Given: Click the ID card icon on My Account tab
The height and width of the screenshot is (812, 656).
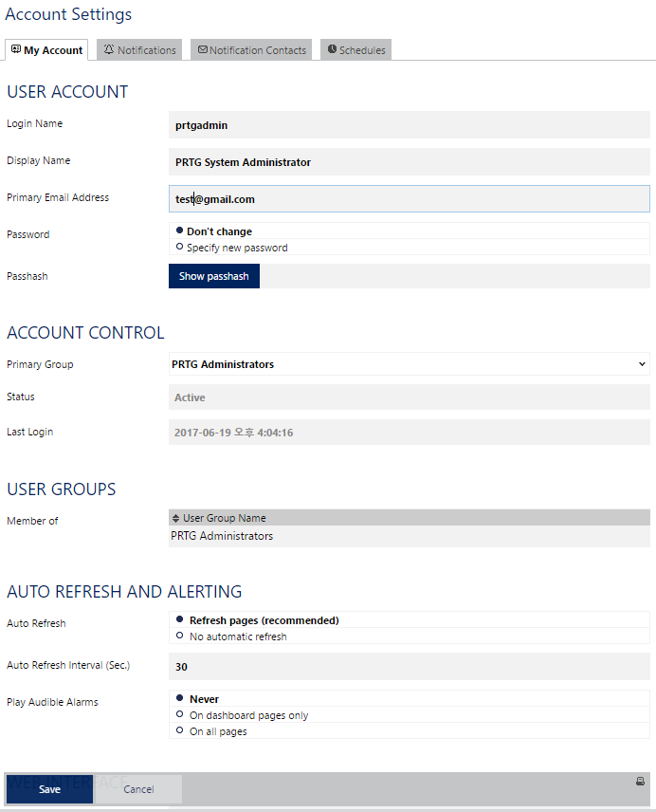Looking at the screenshot, I should point(14,49).
